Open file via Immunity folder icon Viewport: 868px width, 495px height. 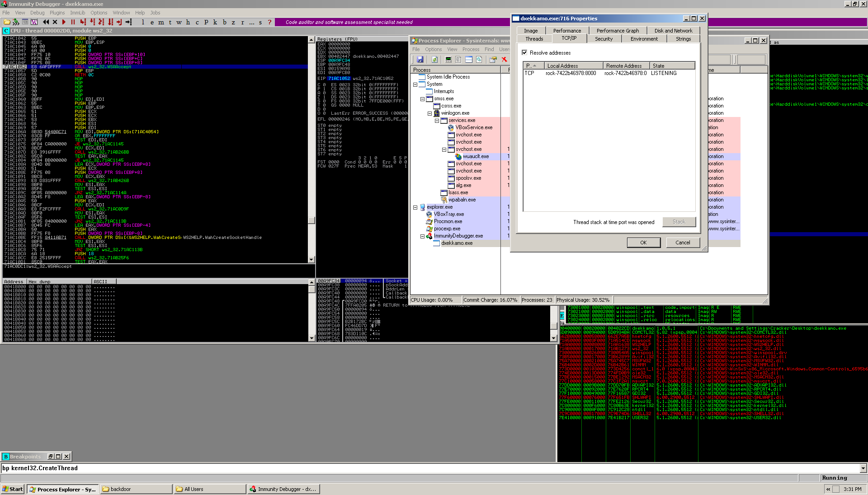tap(7, 22)
